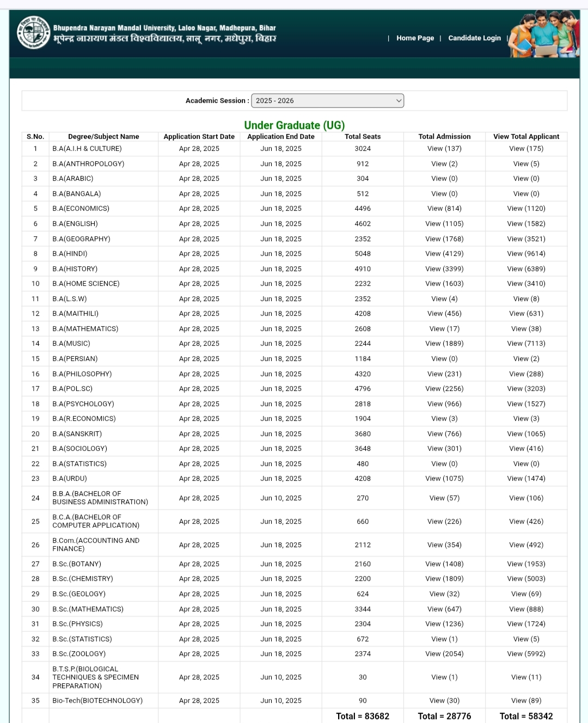Open View (1582) applicants for B.A(ENGLISH)
Image resolution: width=588 pixels, height=723 pixels.
click(x=526, y=224)
